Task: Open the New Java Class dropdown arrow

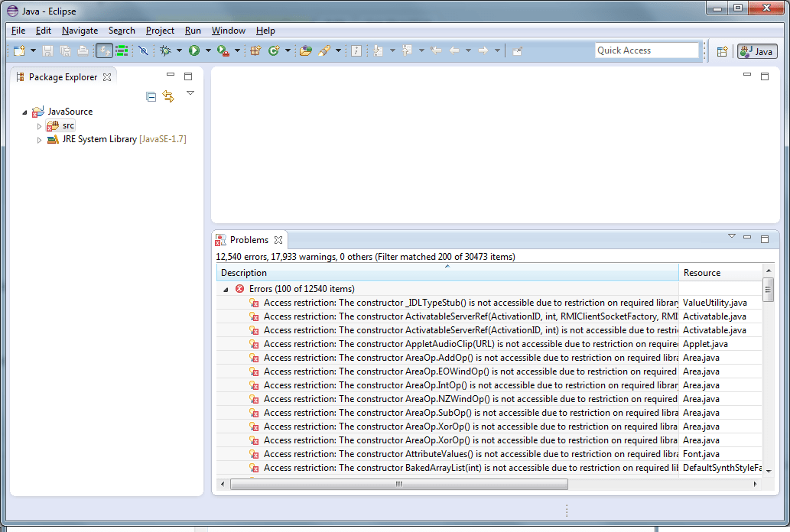Action: click(x=288, y=50)
